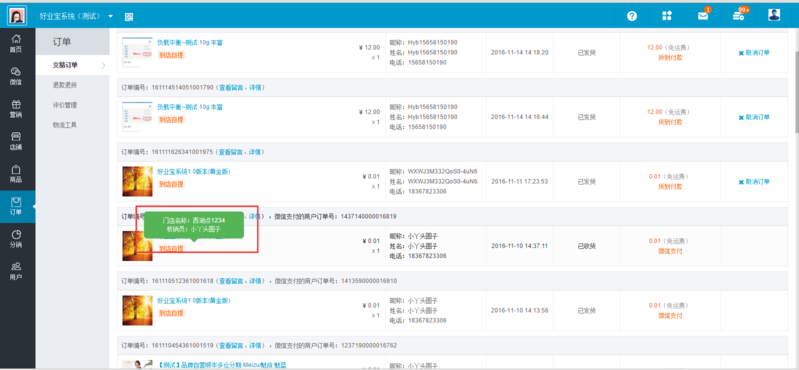Image resolution: width=799 pixels, height=370 pixels.
Task: Click nickname WXWJ3M332QoS0-4uN6 in the 17:23:53 order
Action: pyautogui.click(x=443, y=172)
